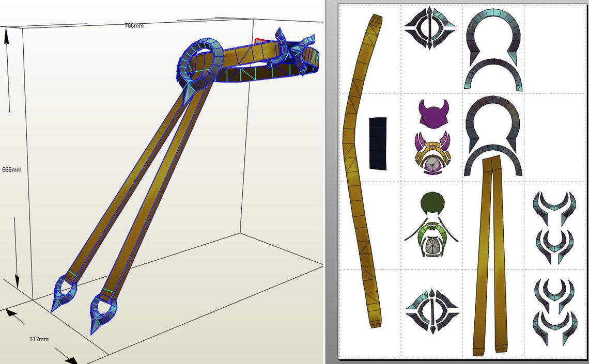Select the purple horned crest pattern piece
Screen dimensions: 589x364
click(433, 115)
